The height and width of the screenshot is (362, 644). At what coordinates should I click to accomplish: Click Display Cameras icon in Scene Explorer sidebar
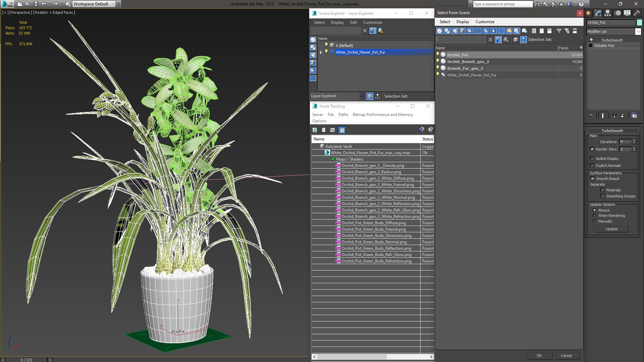[x=313, y=63]
